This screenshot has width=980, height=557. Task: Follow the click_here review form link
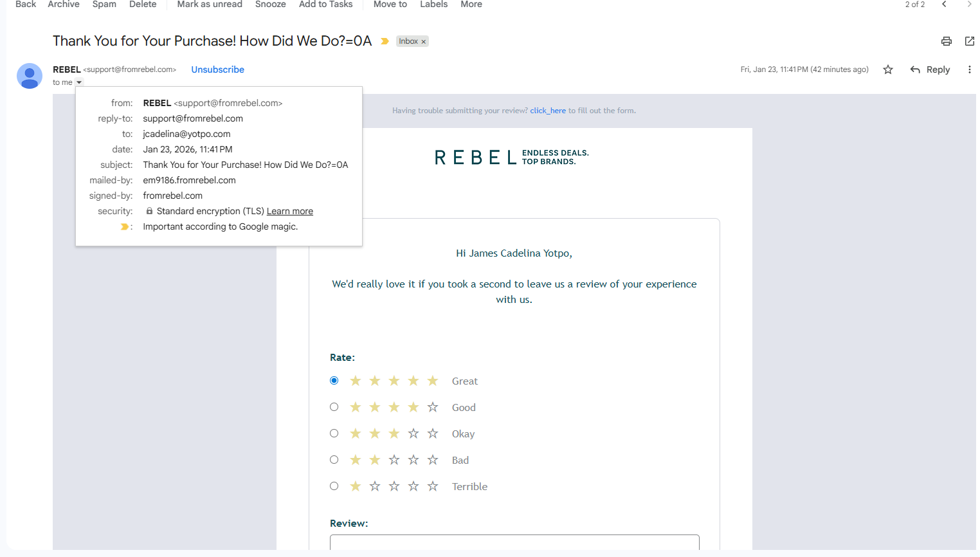(548, 111)
